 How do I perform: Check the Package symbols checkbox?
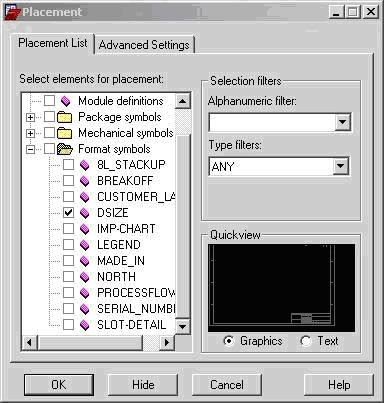coord(50,117)
